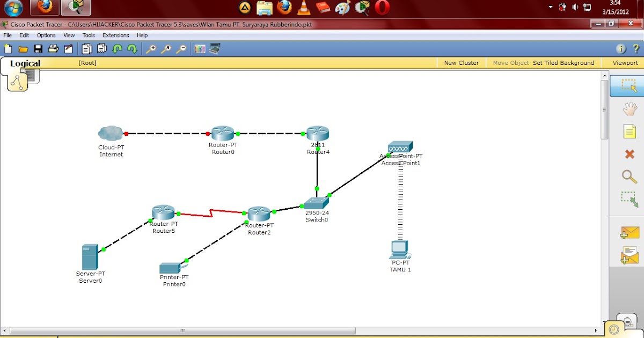Save the topology with the disk icon
The height and width of the screenshot is (338, 644).
[38, 49]
